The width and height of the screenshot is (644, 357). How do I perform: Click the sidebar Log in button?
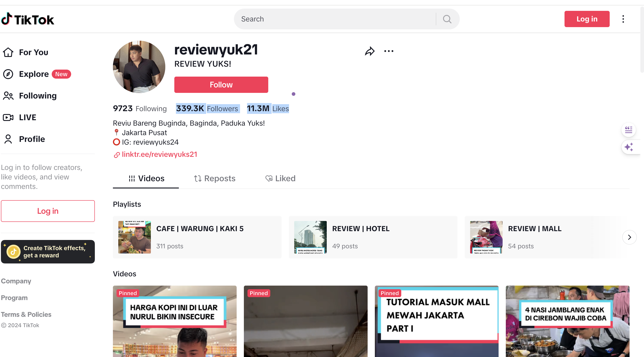(48, 211)
